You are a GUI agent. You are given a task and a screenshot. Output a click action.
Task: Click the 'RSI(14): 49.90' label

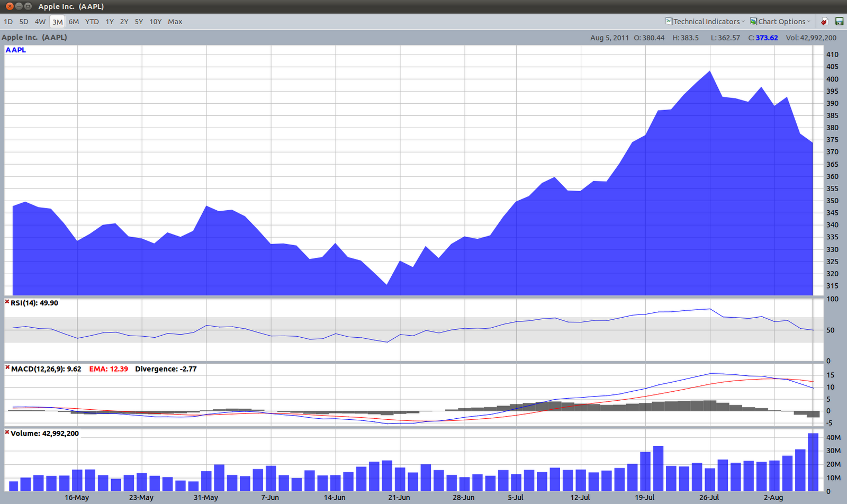[x=34, y=303]
